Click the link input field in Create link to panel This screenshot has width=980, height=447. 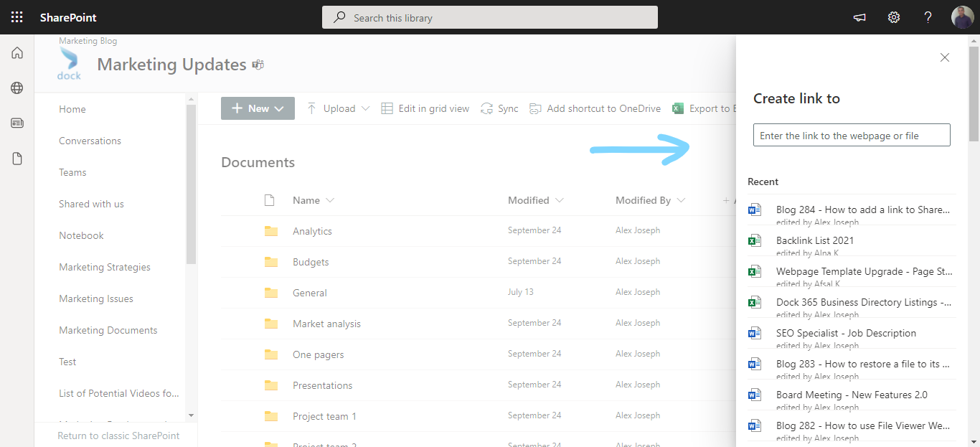851,134
